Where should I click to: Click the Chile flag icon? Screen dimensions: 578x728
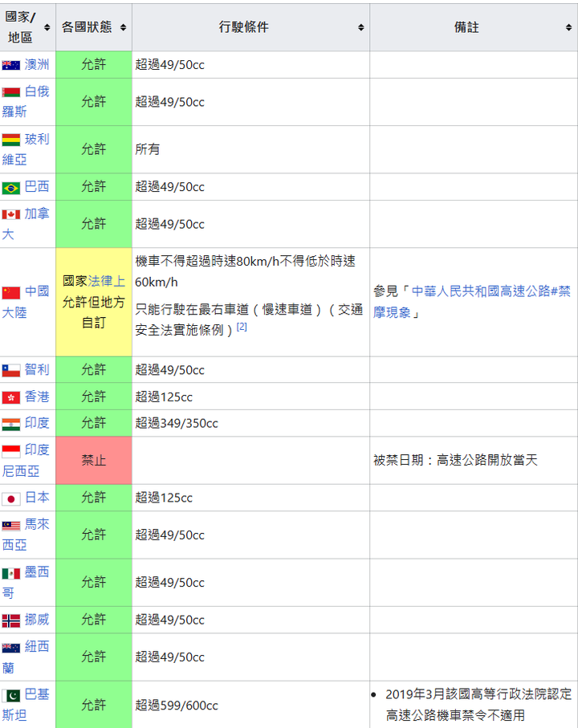pos(11,371)
